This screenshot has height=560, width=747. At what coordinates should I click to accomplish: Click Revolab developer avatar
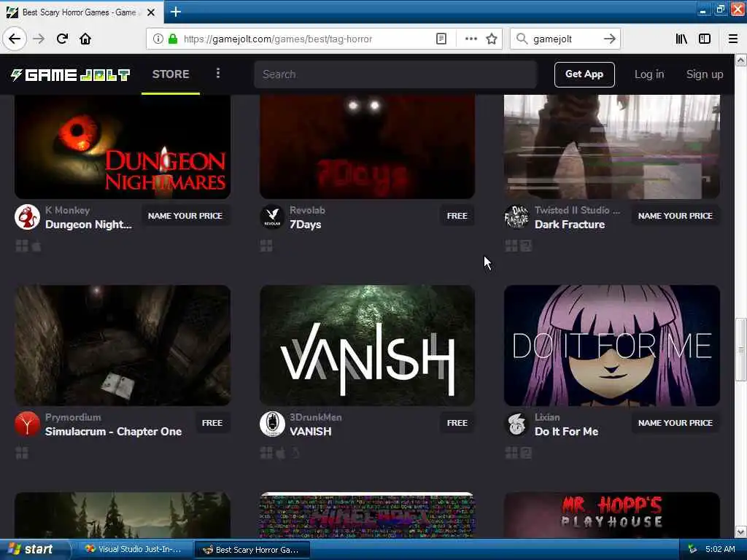[x=272, y=217]
